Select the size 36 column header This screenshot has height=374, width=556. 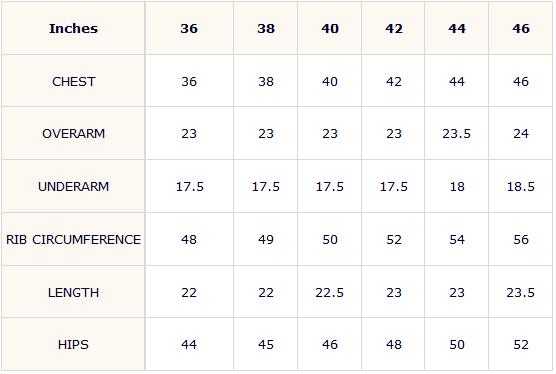[189, 28]
